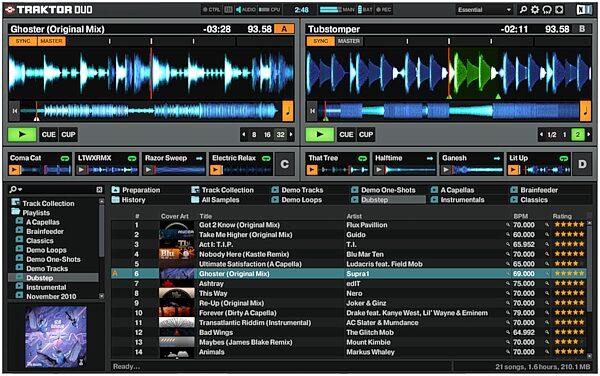600x376 pixels.
Task: Click CUP on Deck B
Action: [366, 135]
